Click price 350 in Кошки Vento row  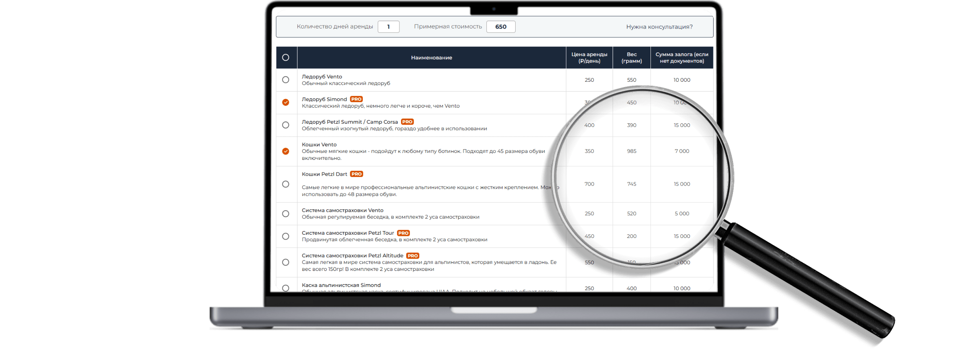(x=589, y=151)
